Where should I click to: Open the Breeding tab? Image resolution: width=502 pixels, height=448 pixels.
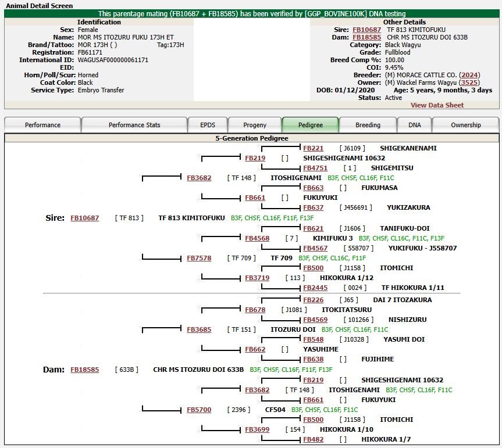(368, 125)
